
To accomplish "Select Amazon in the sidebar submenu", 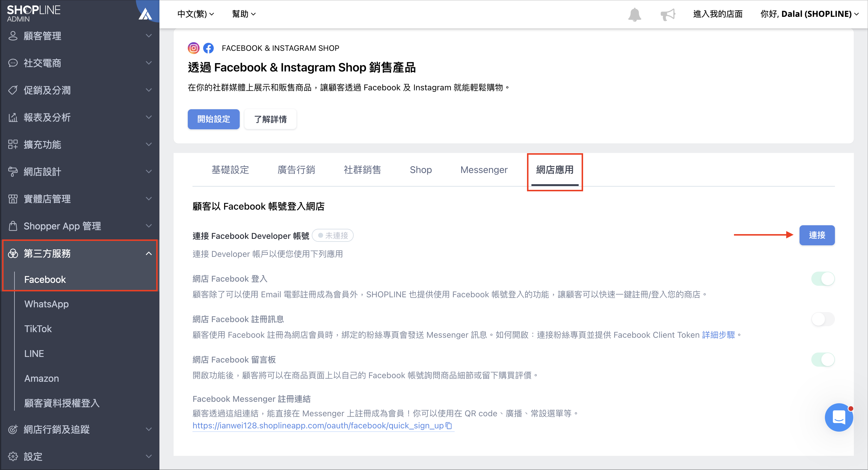I will [x=42, y=378].
